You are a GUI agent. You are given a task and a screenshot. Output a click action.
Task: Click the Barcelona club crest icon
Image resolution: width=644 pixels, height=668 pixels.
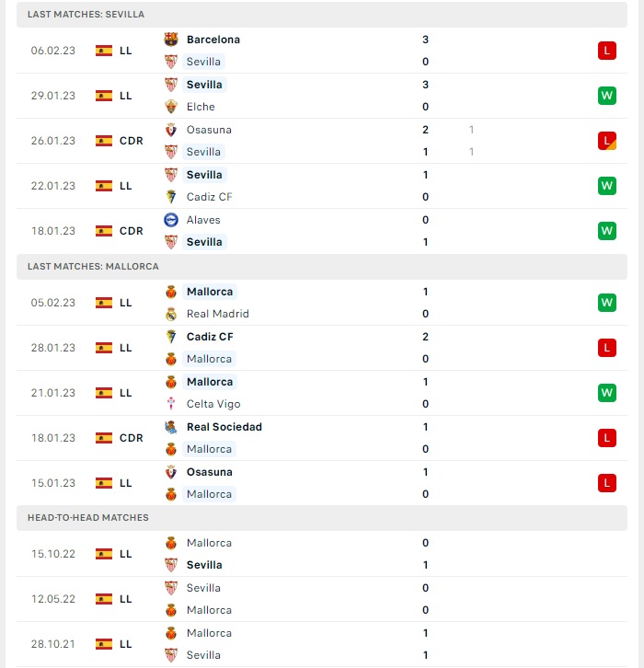tap(171, 40)
